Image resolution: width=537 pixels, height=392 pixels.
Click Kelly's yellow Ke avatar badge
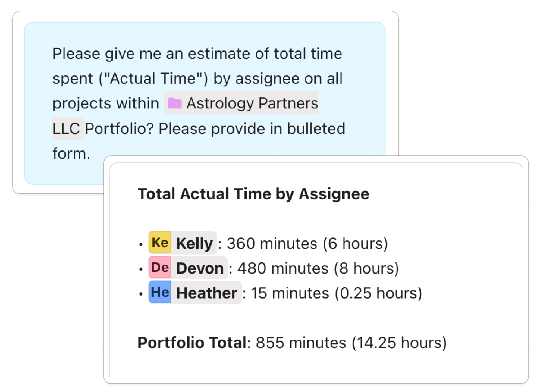(x=160, y=243)
